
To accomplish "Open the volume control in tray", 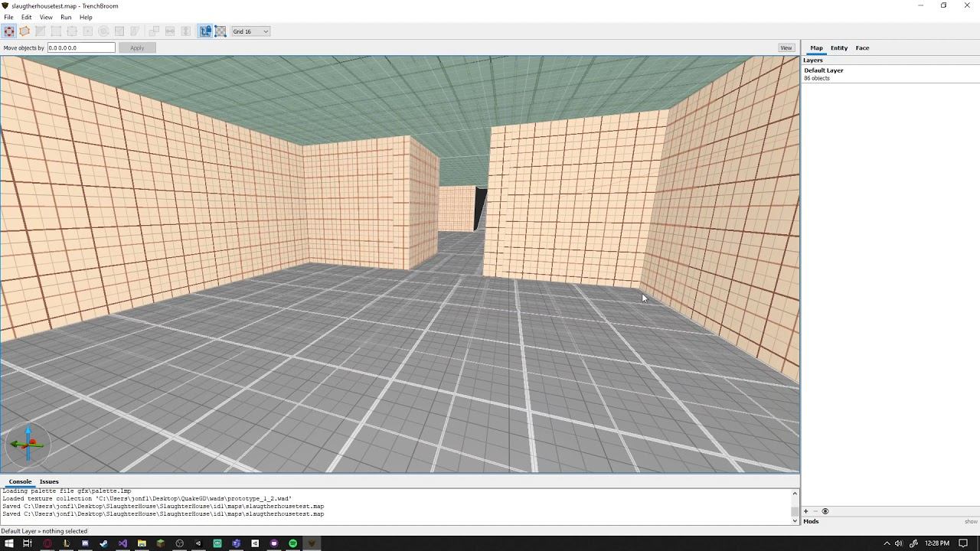I will 899,543.
